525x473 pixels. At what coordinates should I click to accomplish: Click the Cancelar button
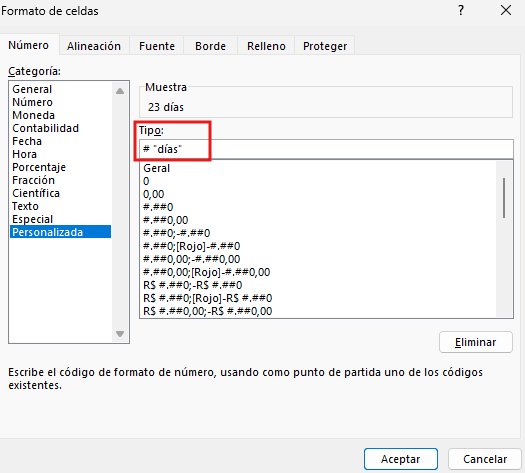(x=485, y=459)
